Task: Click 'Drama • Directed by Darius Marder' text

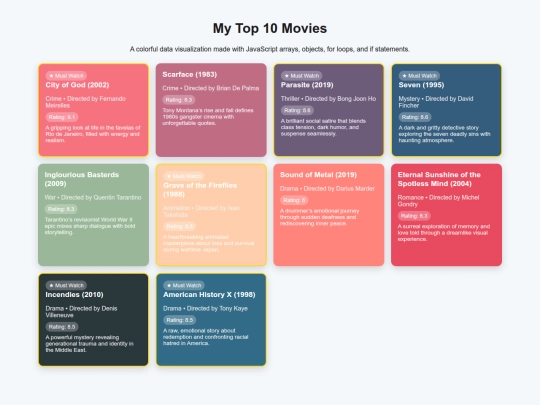Action: pos(327,189)
